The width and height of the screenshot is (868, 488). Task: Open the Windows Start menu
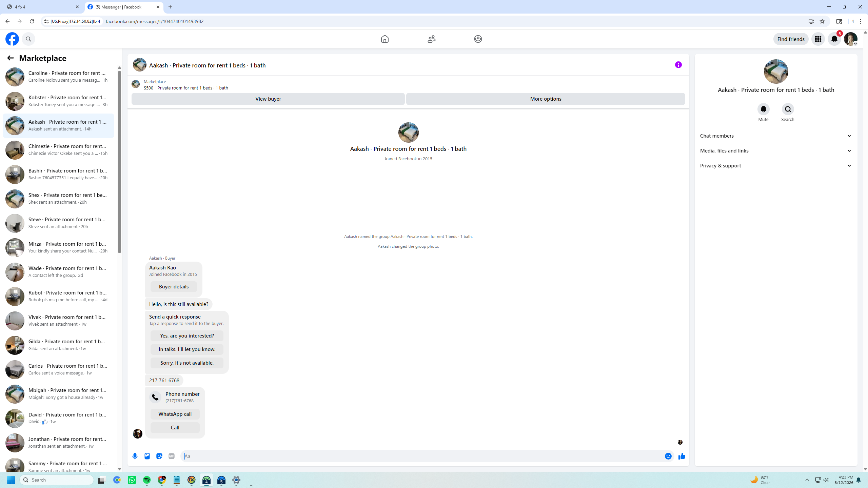click(x=11, y=480)
